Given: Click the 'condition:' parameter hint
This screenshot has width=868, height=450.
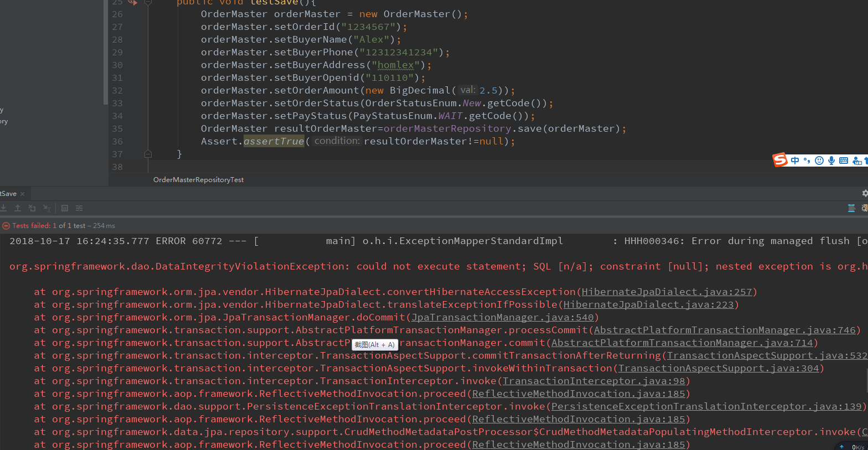Looking at the screenshot, I should coord(337,141).
